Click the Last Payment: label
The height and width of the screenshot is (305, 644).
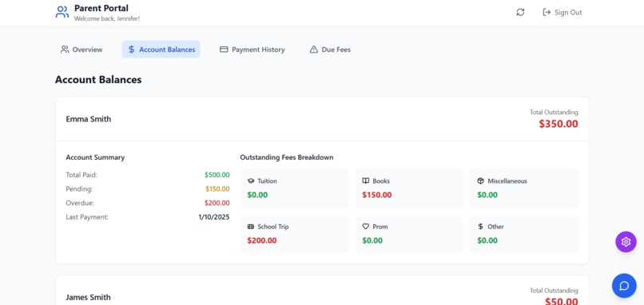[87, 216]
